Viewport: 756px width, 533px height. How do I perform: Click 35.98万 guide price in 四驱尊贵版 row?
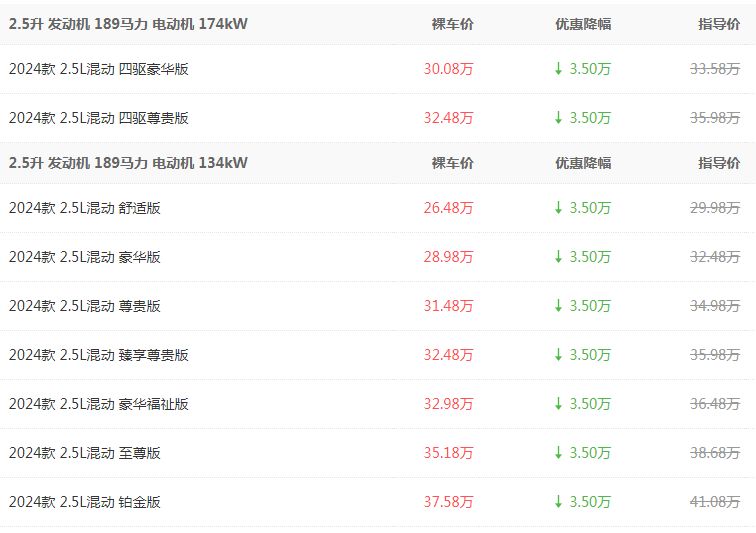point(715,118)
